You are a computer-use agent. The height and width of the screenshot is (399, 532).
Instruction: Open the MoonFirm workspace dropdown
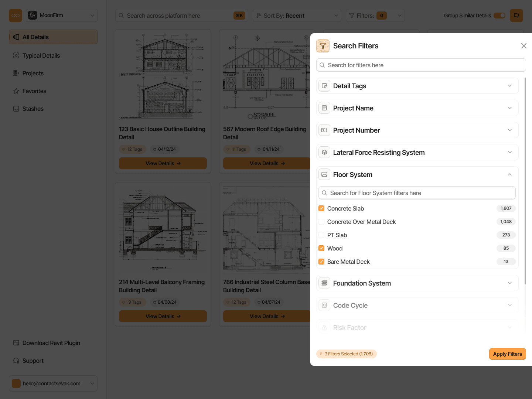point(62,16)
